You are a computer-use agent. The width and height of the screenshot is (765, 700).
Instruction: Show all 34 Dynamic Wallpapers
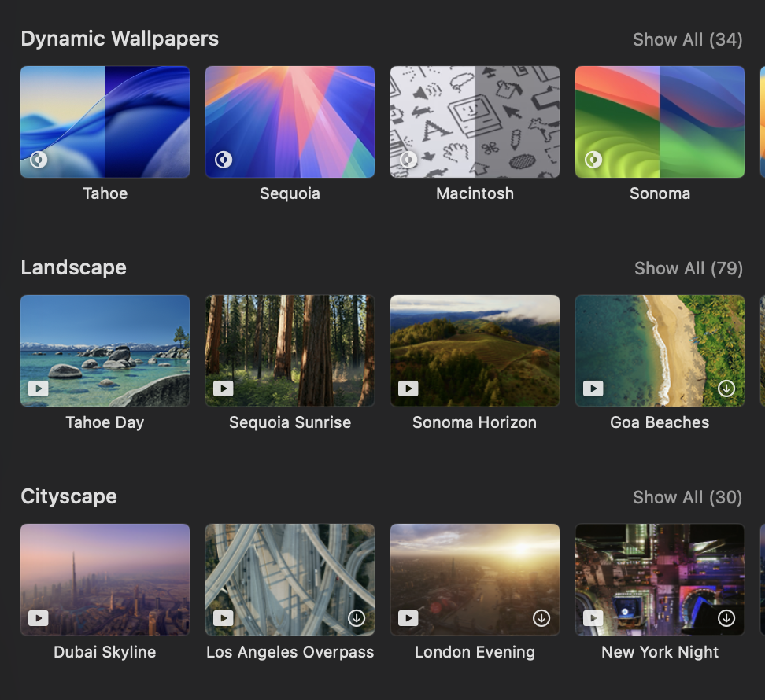pos(687,39)
